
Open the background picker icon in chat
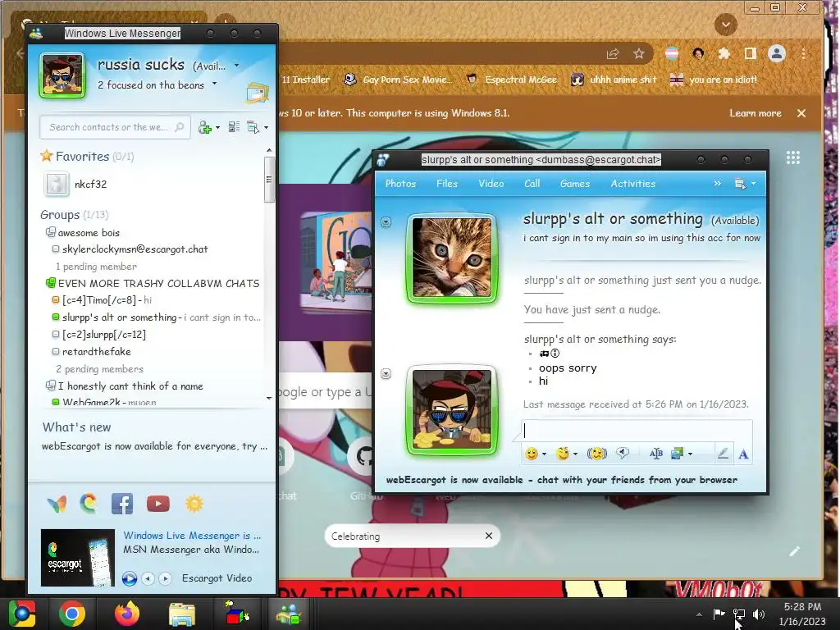pos(677,454)
